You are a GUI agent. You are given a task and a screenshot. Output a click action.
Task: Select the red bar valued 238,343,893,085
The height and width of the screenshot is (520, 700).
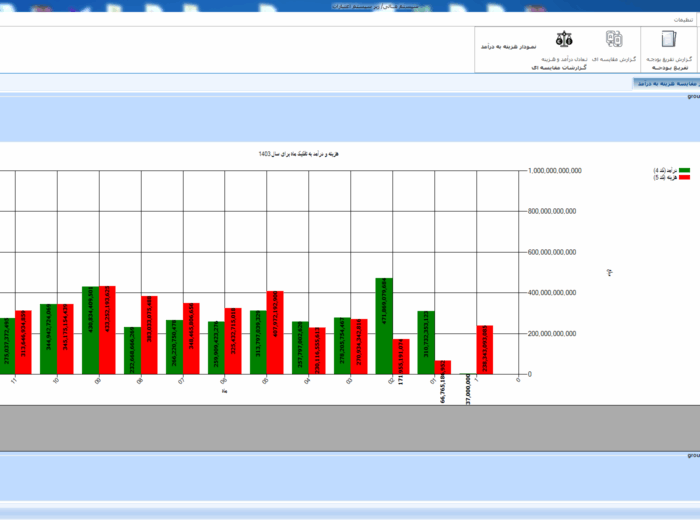click(x=485, y=349)
